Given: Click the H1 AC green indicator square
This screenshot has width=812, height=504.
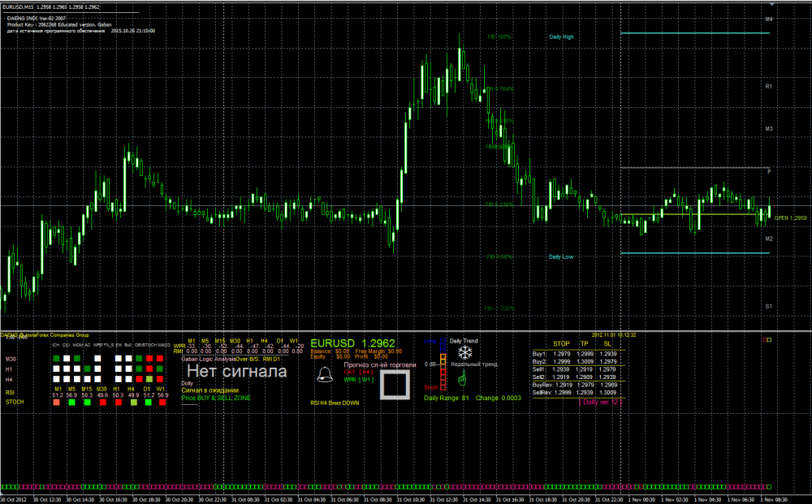Looking at the screenshot, I should click(x=88, y=369).
